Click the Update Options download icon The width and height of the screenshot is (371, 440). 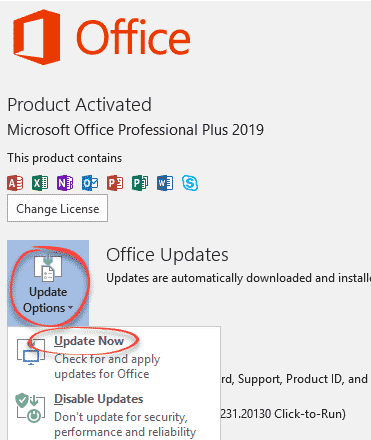pos(48,268)
